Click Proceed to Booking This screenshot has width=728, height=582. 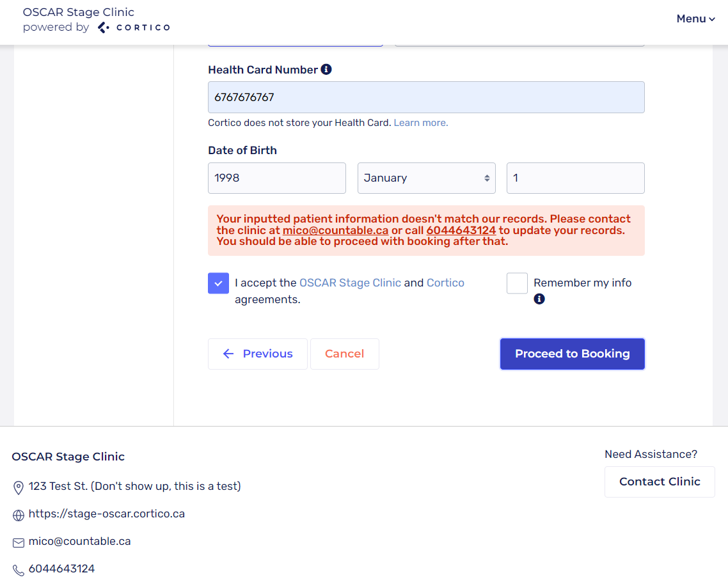[572, 354]
